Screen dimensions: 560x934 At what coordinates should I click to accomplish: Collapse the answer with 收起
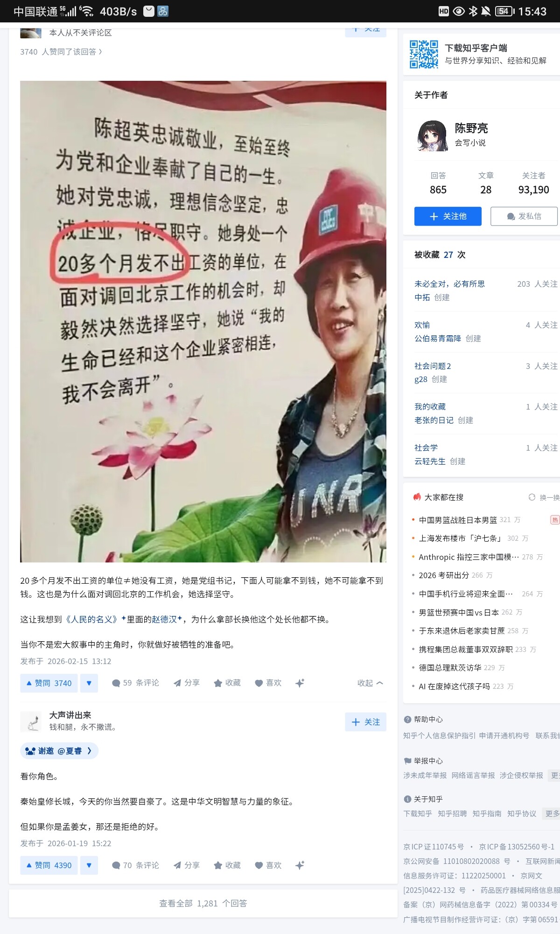(x=371, y=683)
